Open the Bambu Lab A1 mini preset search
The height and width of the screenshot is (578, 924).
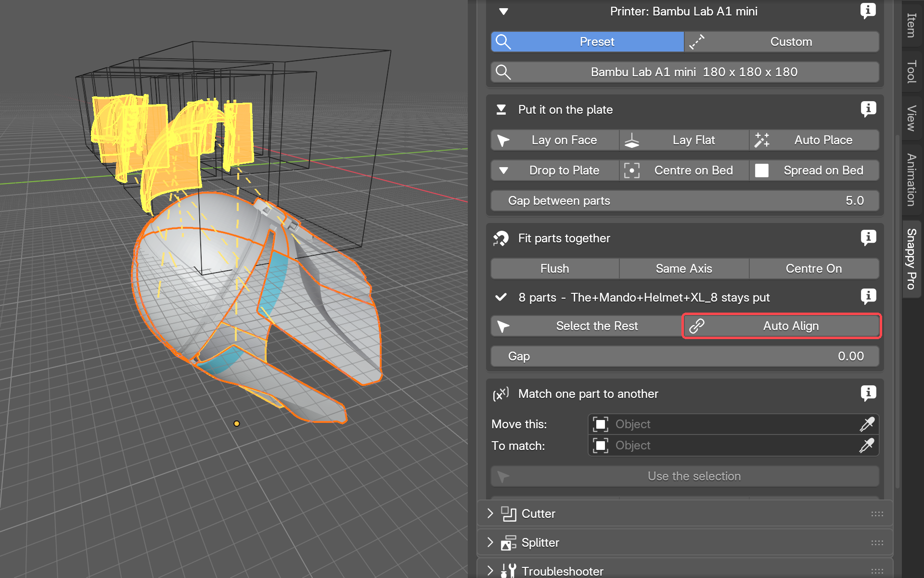click(685, 72)
